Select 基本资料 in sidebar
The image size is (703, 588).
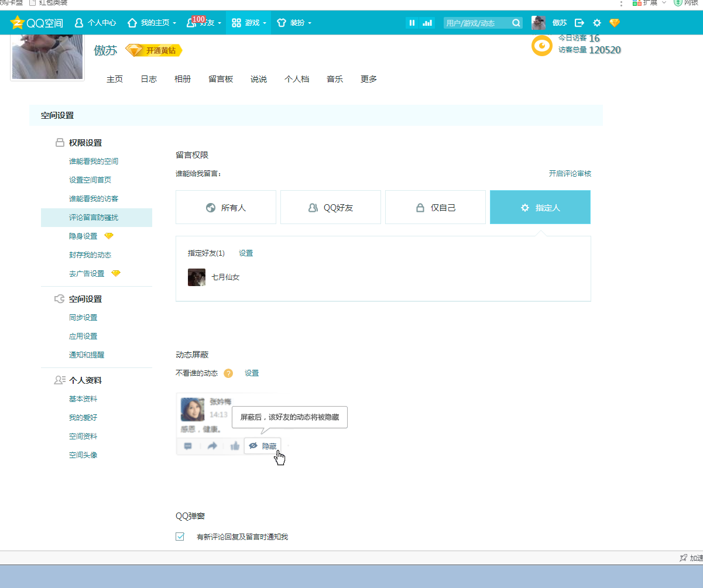pyautogui.click(x=83, y=398)
